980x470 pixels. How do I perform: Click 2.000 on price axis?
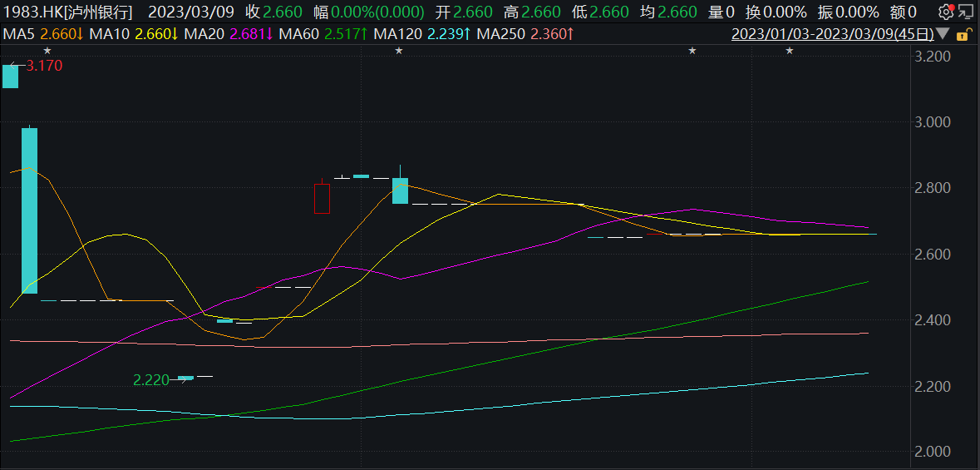coord(933,452)
